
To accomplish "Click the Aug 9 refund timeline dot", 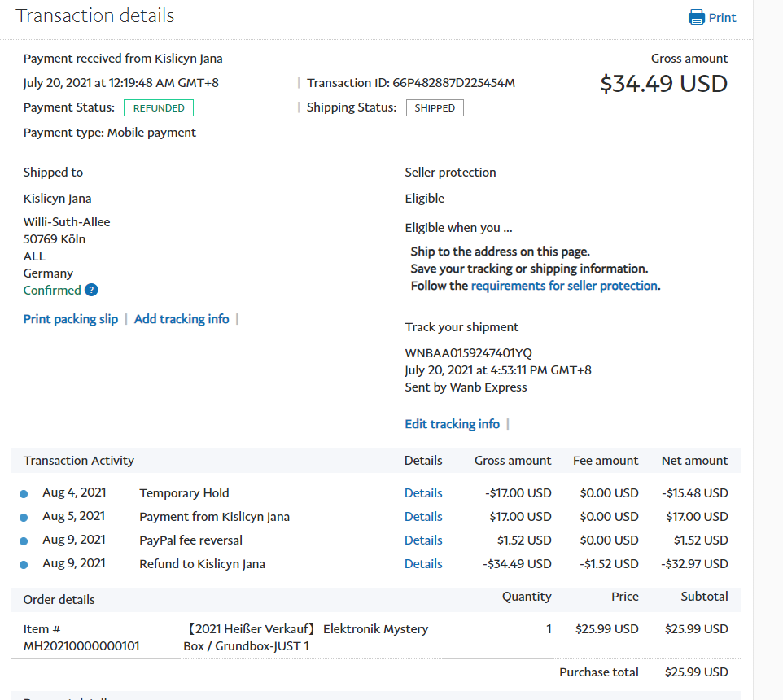I will coord(24,565).
